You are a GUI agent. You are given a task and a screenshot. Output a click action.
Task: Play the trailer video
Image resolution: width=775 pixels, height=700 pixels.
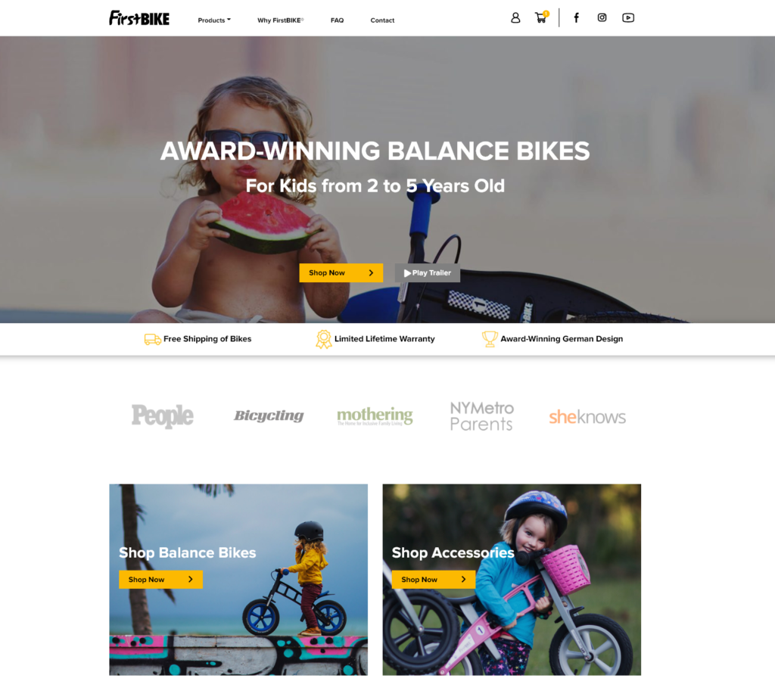[x=427, y=273]
